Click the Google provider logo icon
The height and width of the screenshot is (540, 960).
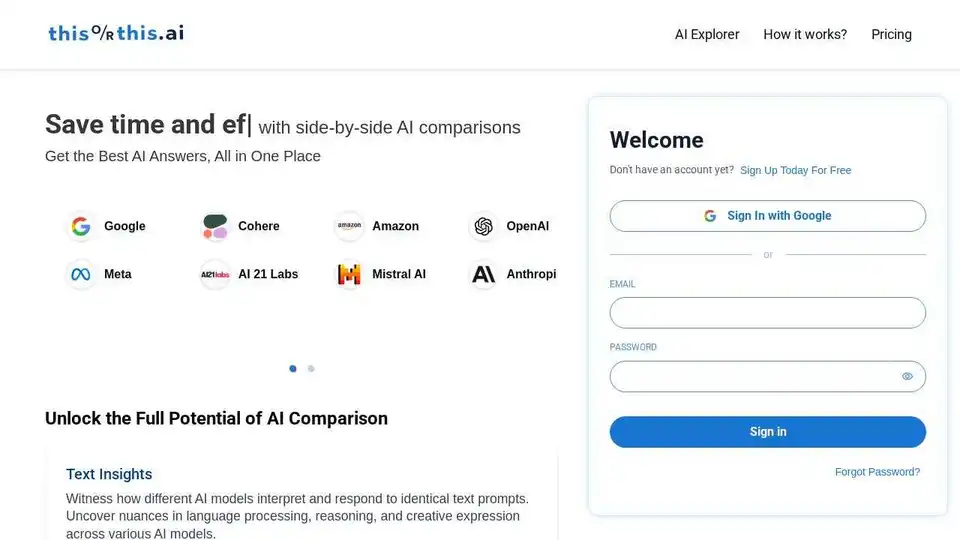[81, 226]
